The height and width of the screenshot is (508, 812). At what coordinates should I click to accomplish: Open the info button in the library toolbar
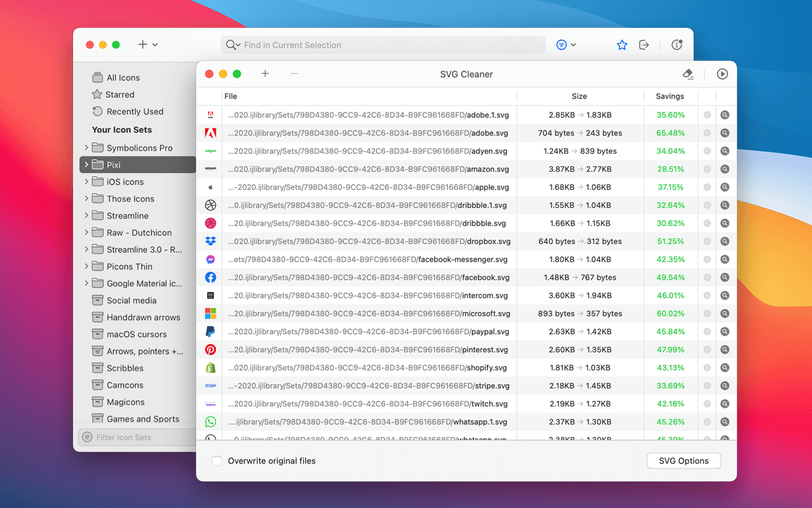(x=677, y=45)
